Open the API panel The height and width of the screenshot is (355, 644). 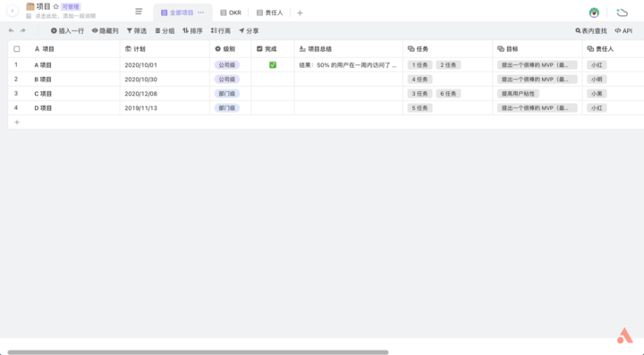(x=623, y=30)
